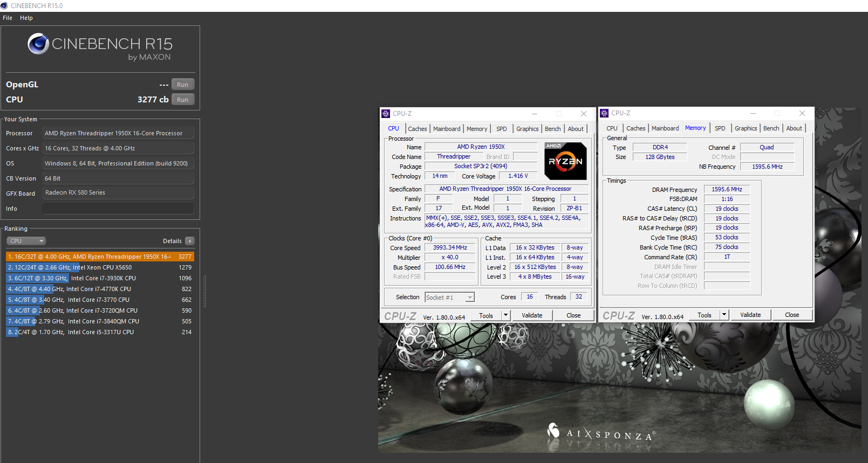Viewport: 868px width, 463px height.
Task: Switch to Caches tab in right CPU-Z
Action: [x=635, y=128]
